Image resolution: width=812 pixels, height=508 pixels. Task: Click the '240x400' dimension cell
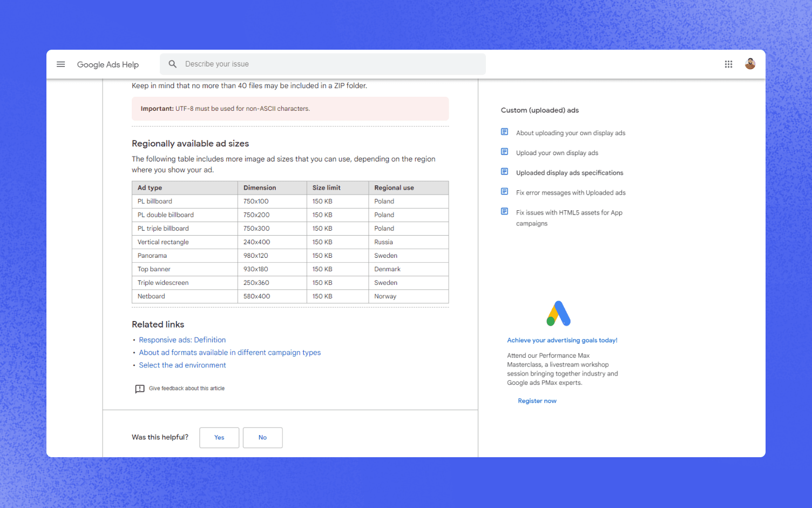pos(272,242)
